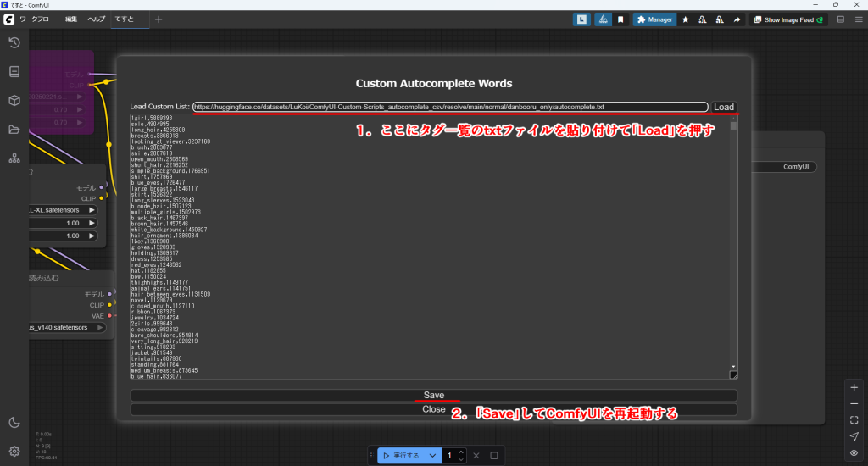Viewport: 868px width, 466px height.
Task: Click the bookmark icon in top toolbar
Action: pos(620,19)
